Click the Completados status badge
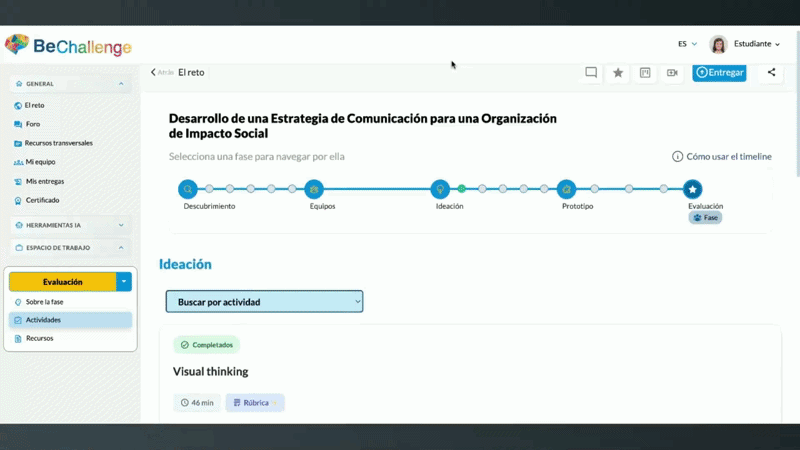This screenshot has height=450, width=800. [207, 345]
